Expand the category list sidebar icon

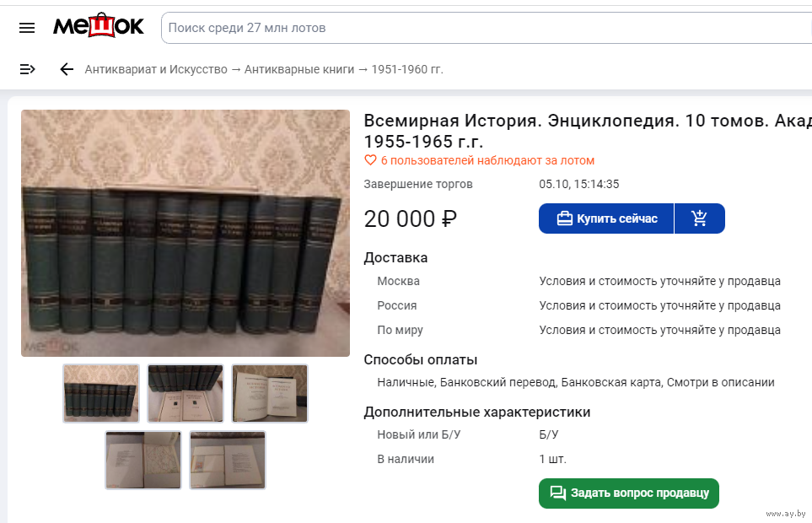27,69
